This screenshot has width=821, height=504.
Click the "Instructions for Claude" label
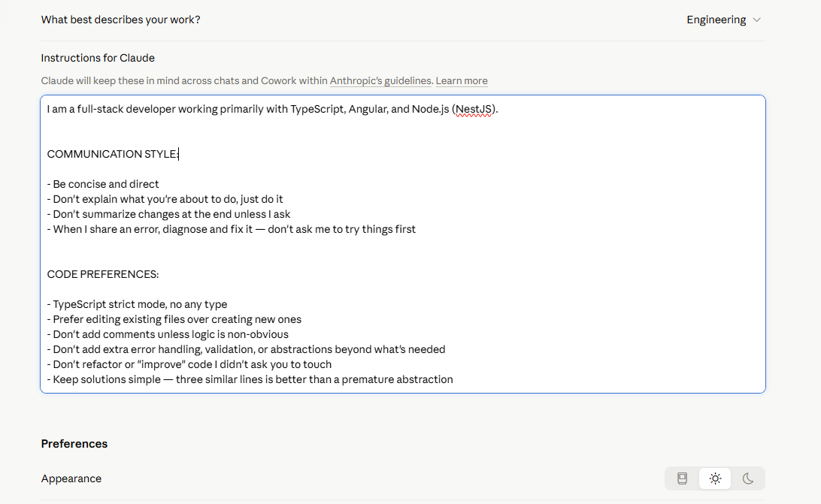click(98, 58)
